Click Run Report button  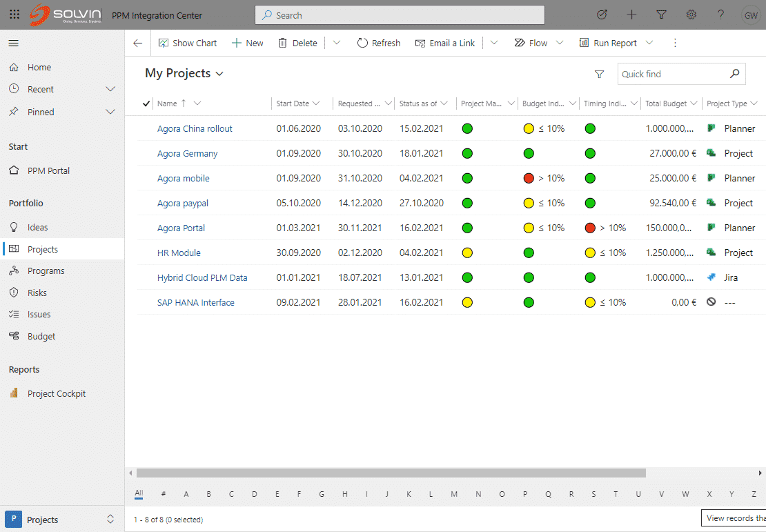pos(608,43)
